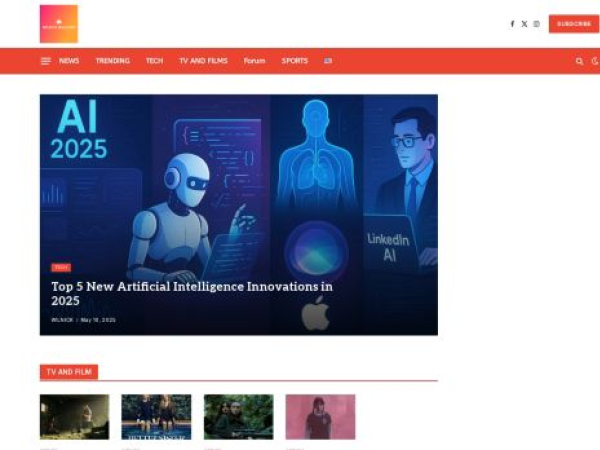600x450 pixels.
Task: Open the hamburger menu in navigation bar
Action: point(45,61)
